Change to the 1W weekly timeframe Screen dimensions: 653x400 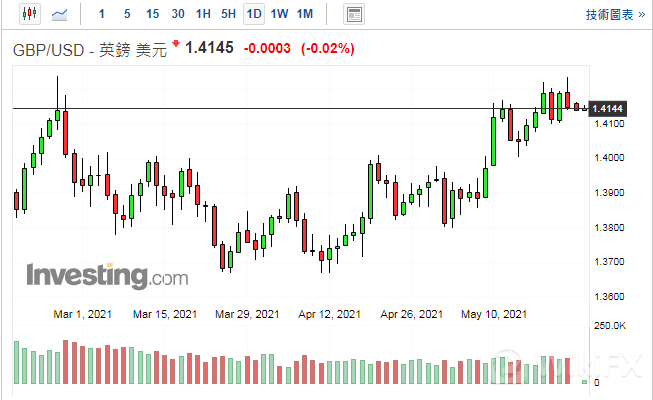pyautogui.click(x=279, y=14)
